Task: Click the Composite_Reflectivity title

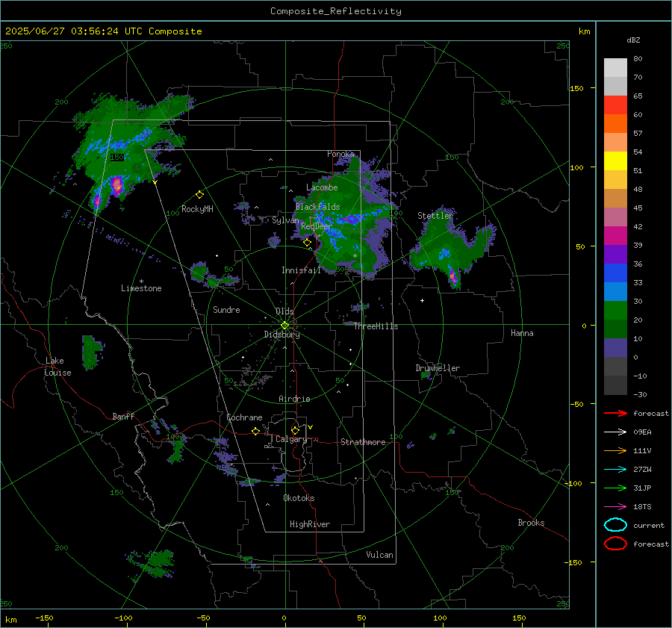Action: tap(336, 11)
